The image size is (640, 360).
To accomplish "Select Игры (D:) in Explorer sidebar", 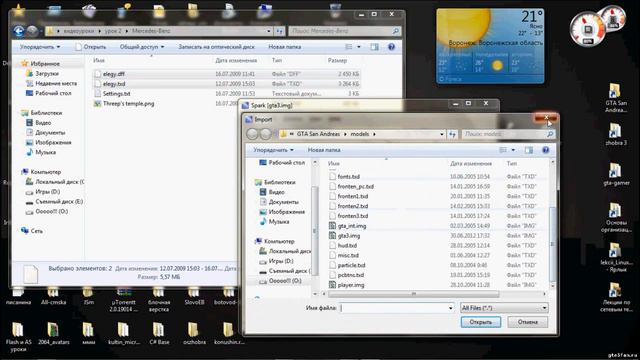I will pyautogui.click(x=43, y=192).
